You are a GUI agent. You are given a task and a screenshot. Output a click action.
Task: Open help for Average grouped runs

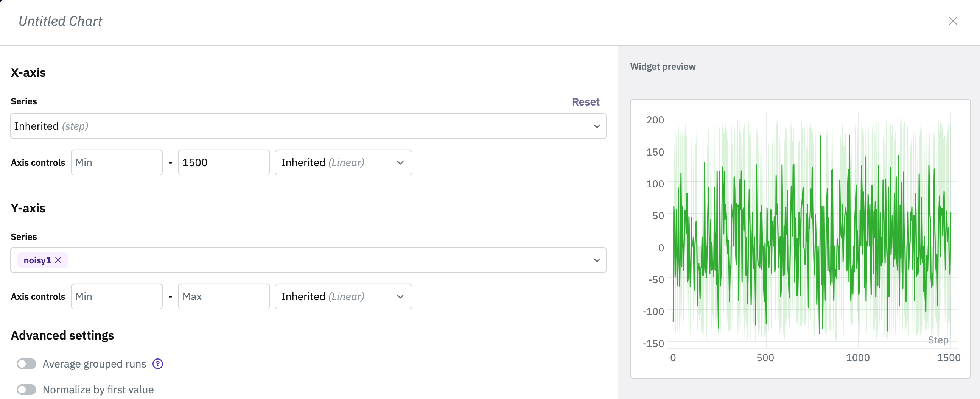157,364
